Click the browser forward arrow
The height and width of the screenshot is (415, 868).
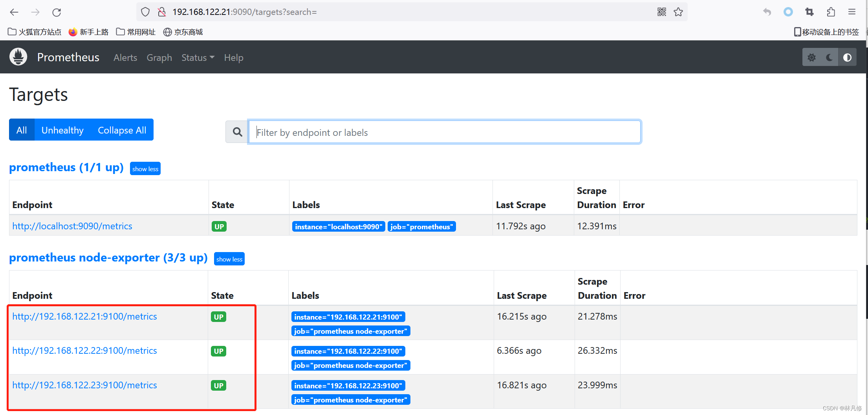[35, 12]
